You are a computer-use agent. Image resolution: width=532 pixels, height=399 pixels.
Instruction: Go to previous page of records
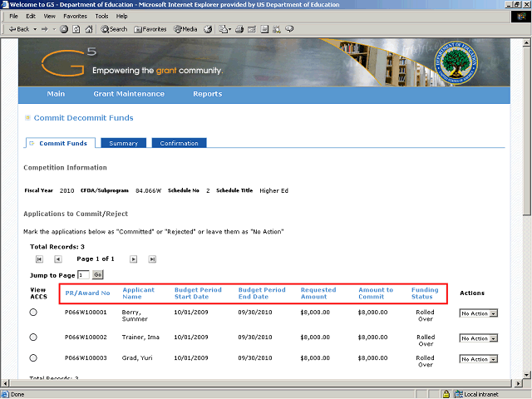(x=57, y=259)
